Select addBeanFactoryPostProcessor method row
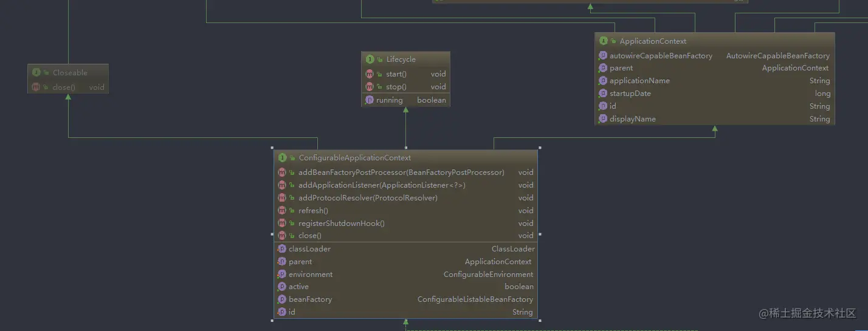This screenshot has width=868, height=331. [405, 172]
